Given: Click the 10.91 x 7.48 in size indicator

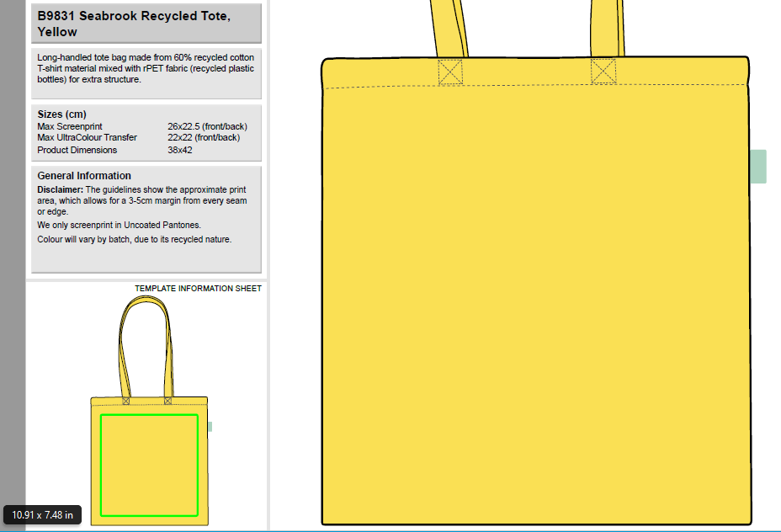Looking at the screenshot, I should [x=42, y=514].
